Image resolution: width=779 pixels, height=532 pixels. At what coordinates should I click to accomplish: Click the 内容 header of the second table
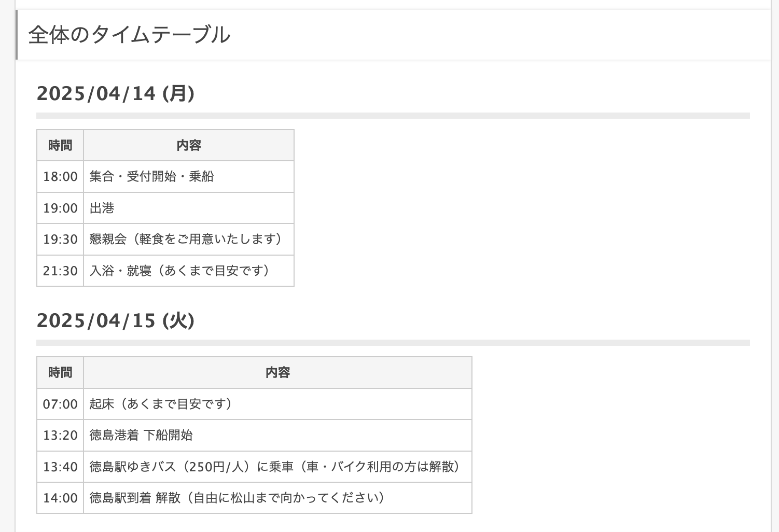pyautogui.click(x=278, y=372)
